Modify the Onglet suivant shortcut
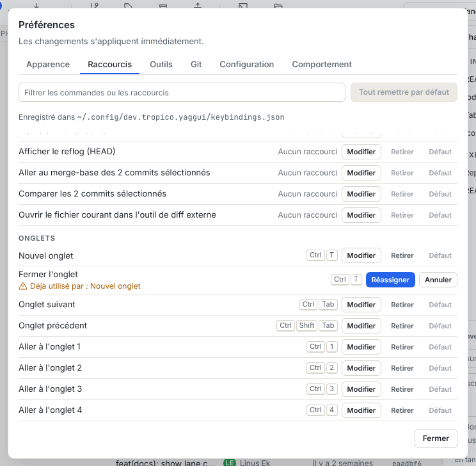476x466 pixels. (361, 305)
